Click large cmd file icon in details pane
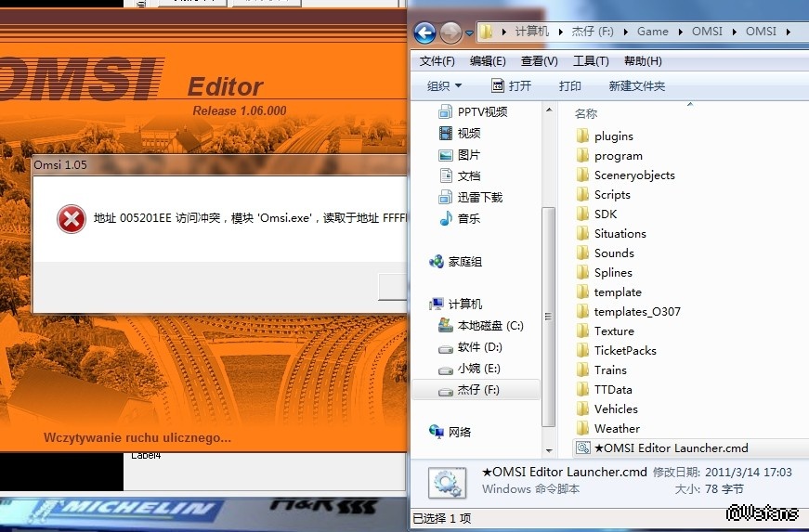The width and height of the screenshot is (809, 532). click(x=448, y=483)
